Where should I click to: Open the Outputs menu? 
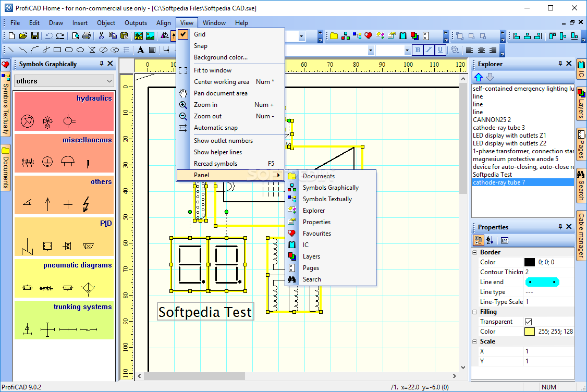[x=136, y=23]
